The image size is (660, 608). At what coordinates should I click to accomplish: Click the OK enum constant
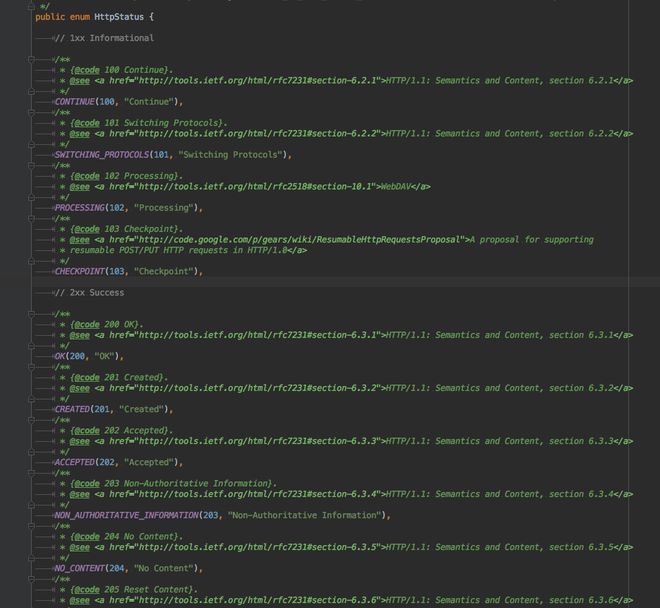(60, 356)
